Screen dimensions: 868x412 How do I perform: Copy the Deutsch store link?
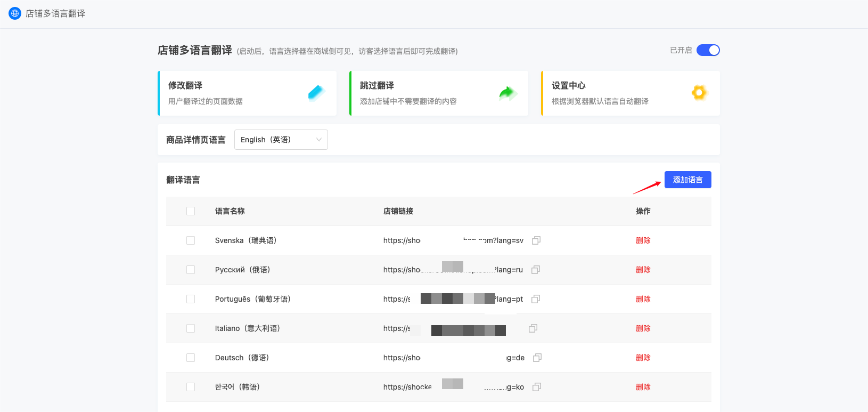click(x=537, y=358)
